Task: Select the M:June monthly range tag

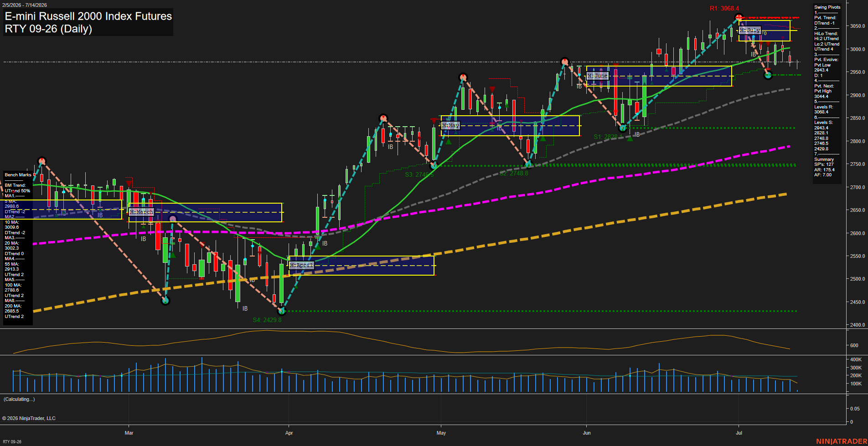Action: (x=598, y=76)
